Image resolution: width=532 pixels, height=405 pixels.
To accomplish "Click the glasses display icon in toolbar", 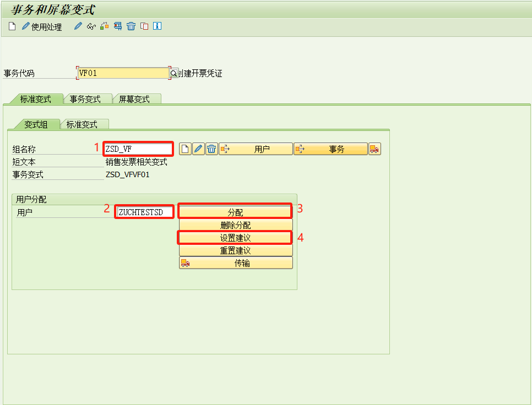I will (x=91, y=26).
